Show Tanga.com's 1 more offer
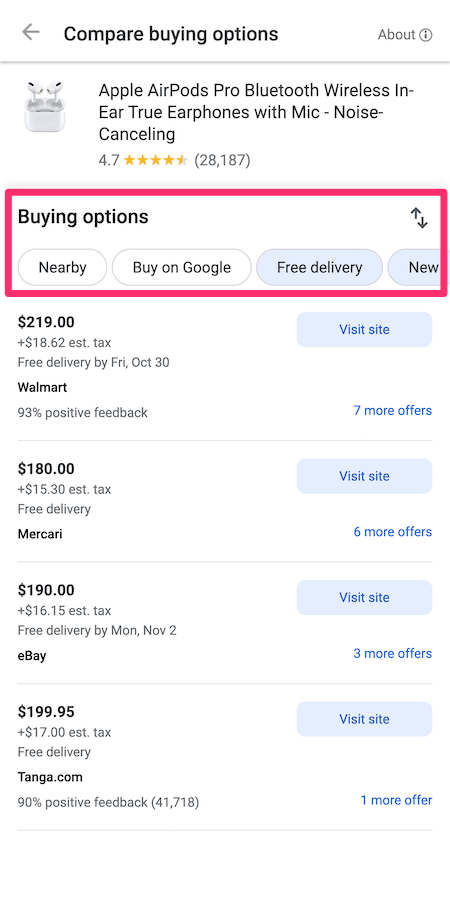The width and height of the screenshot is (450, 901). point(396,800)
